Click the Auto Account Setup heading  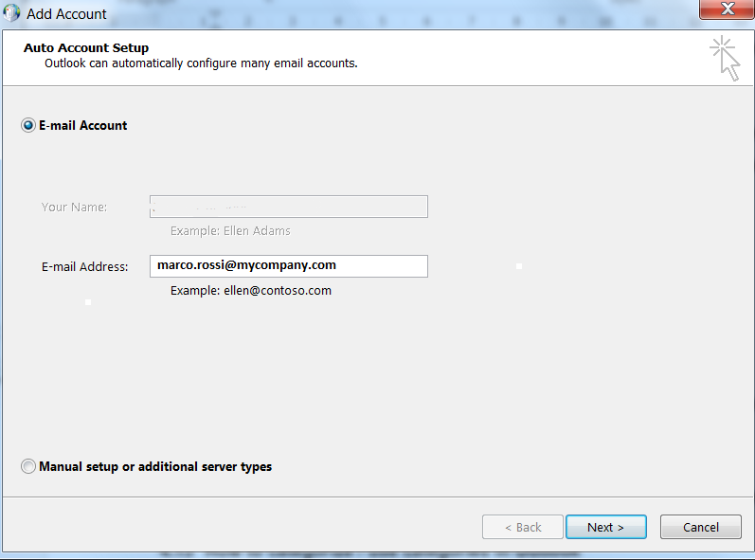point(86,47)
